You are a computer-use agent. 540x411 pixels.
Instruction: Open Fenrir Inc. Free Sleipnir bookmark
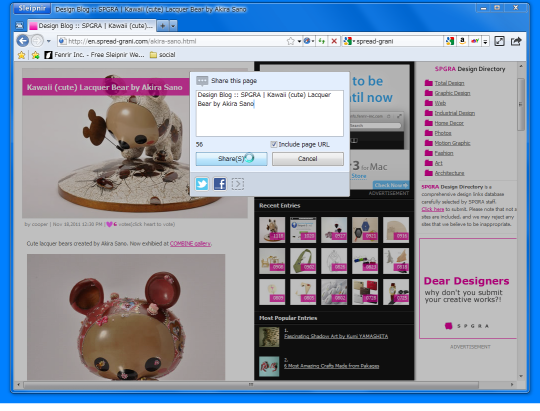[x=95, y=55]
